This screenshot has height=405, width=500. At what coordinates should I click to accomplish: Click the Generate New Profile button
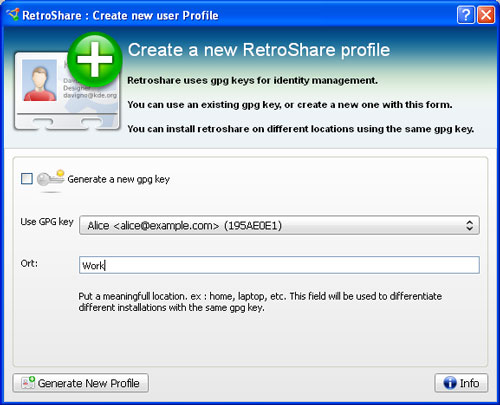click(x=81, y=383)
